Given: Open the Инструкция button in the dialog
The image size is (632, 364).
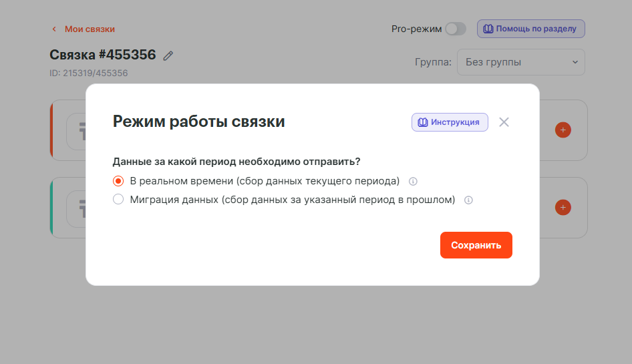Looking at the screenshot, I should tap(450, 122).
